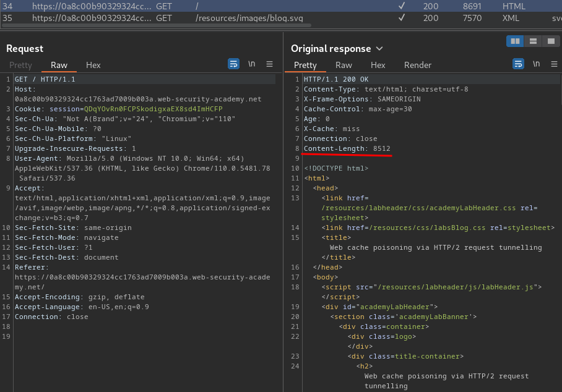Click the Sec-Fetch-User: ?1 line
562x392 pixels.
click(x=53, y=247)
